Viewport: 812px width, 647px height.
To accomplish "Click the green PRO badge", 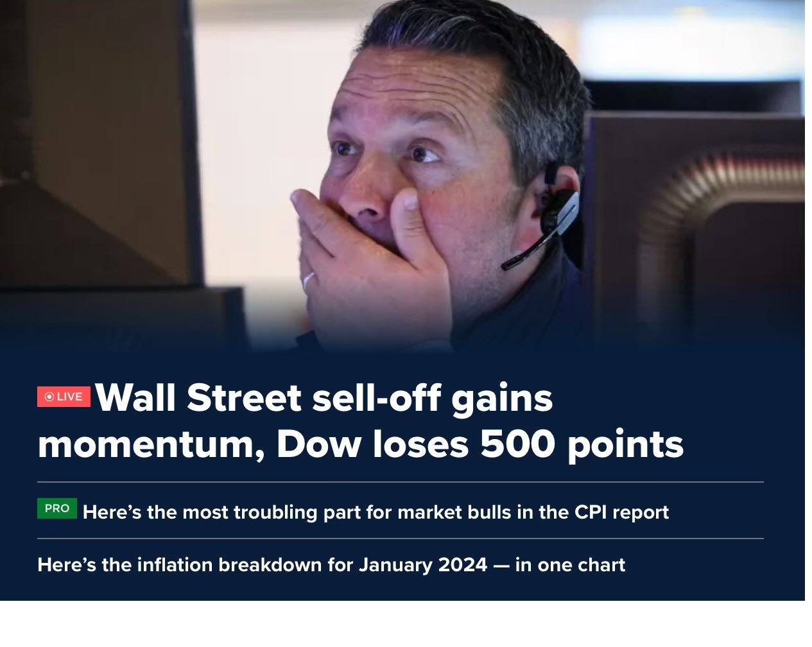I will [57, 508].
